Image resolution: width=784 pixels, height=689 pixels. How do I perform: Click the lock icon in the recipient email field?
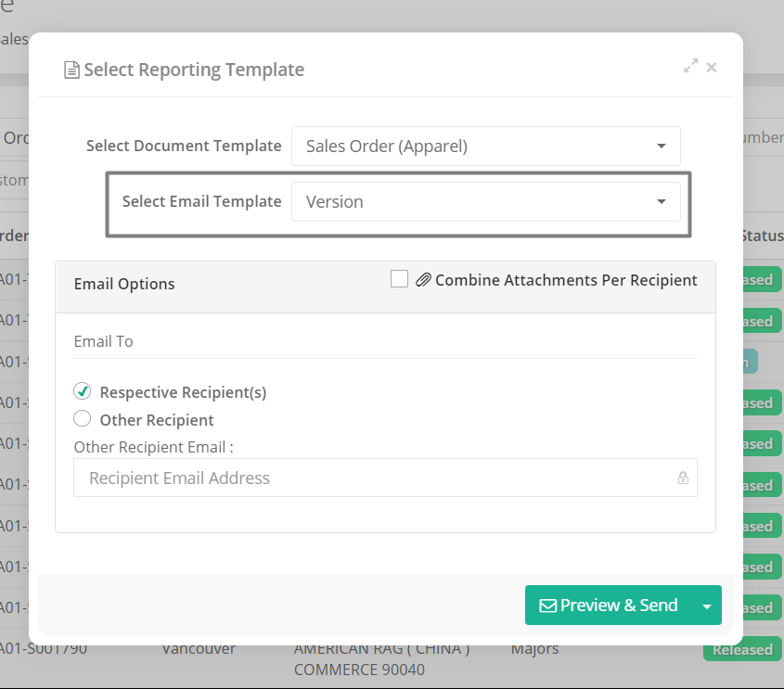(x=683, y=478)
